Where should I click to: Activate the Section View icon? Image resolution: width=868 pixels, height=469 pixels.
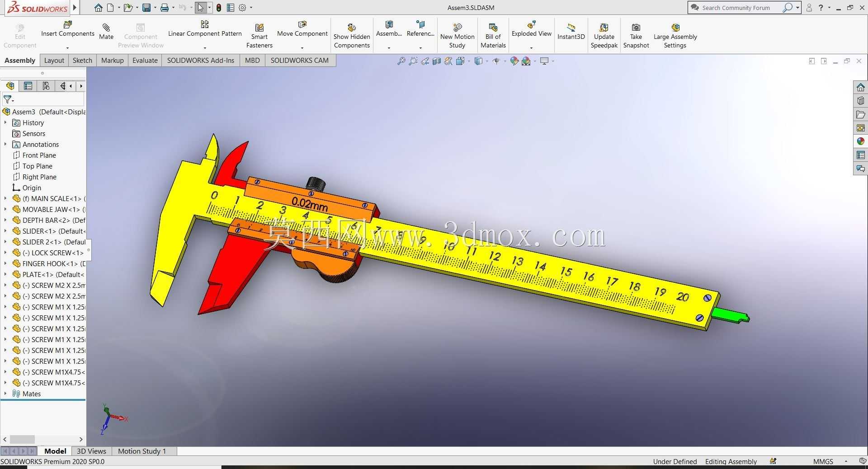(436, 61)
